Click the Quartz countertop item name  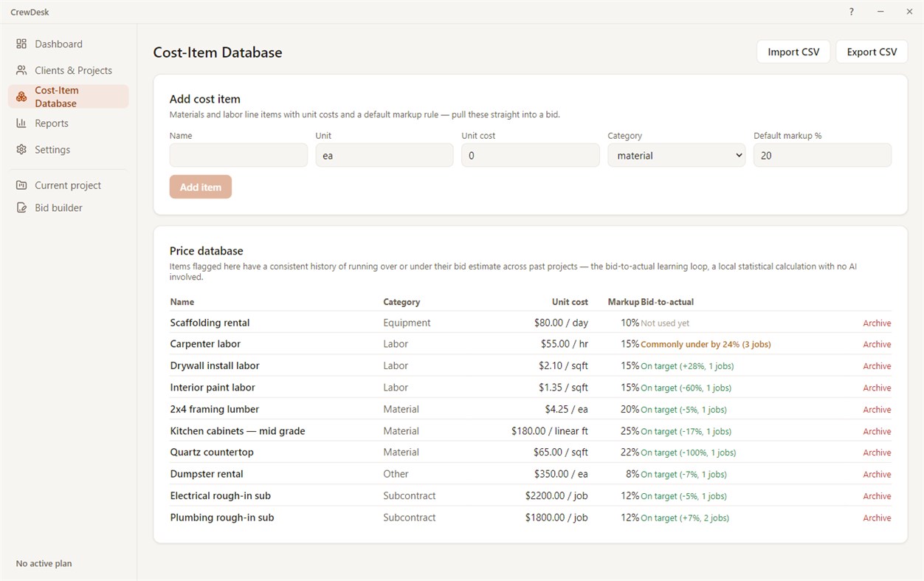tap(212, 453)
